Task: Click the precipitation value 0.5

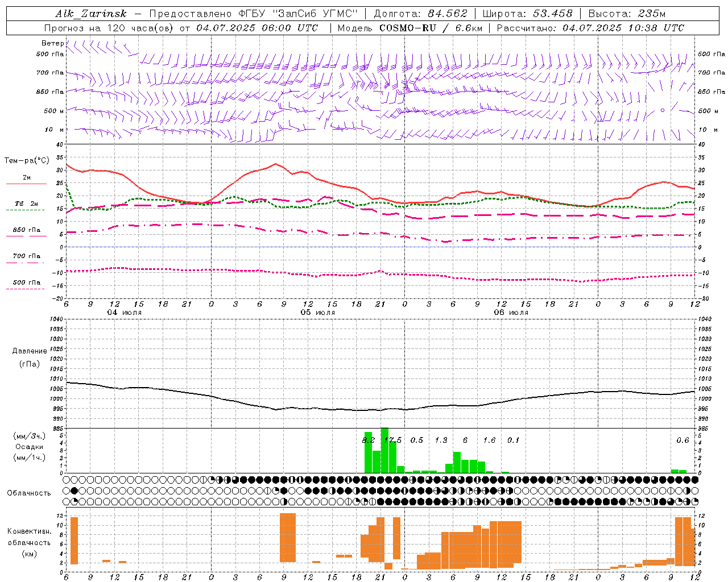Action: pyautogui.click(x=417, y=440)
